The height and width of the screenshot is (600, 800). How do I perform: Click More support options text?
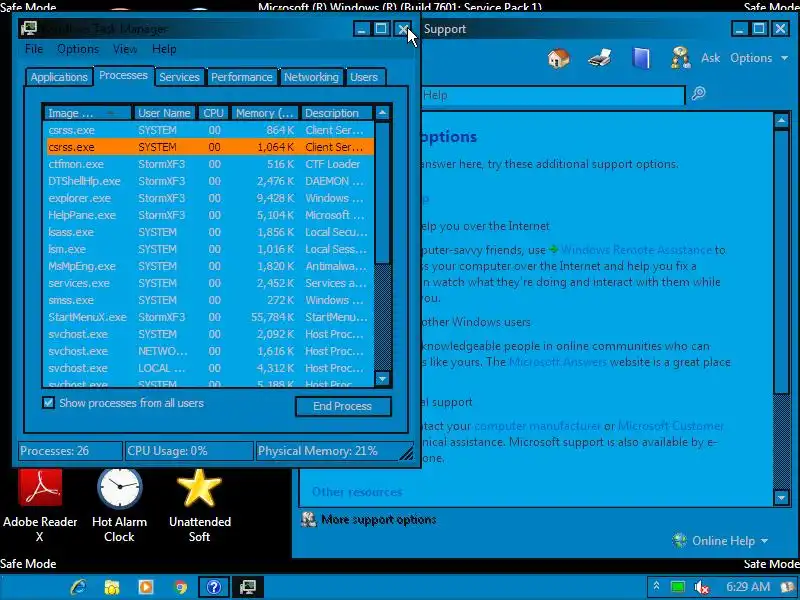pos(379,519)
